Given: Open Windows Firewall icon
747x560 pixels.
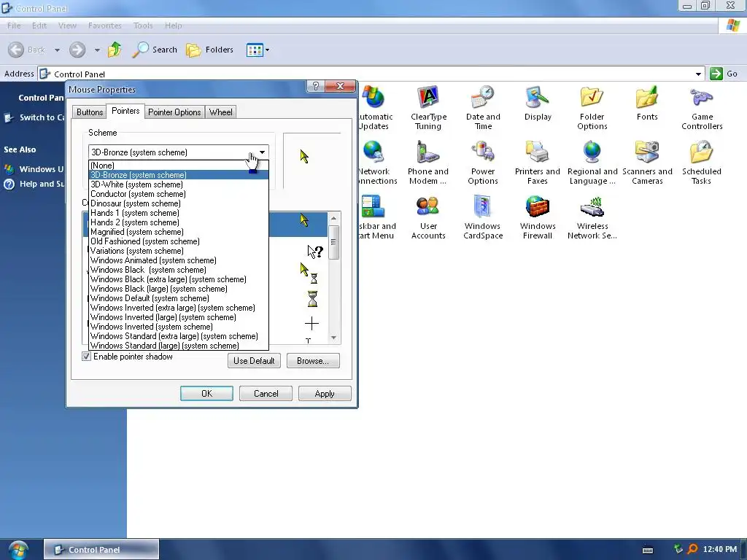Looking at the screenshot, I should (x=538, y=217).
